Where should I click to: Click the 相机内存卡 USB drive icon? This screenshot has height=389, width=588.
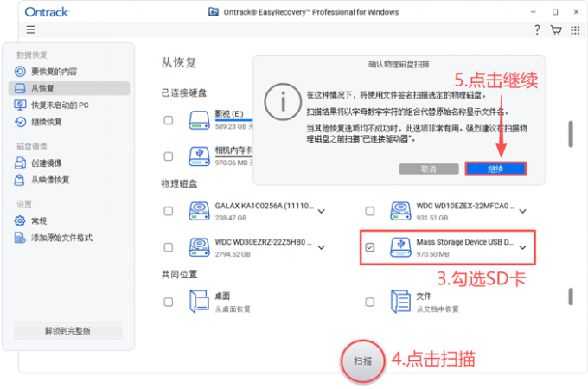pyautogui.click(x=199, y=156)
